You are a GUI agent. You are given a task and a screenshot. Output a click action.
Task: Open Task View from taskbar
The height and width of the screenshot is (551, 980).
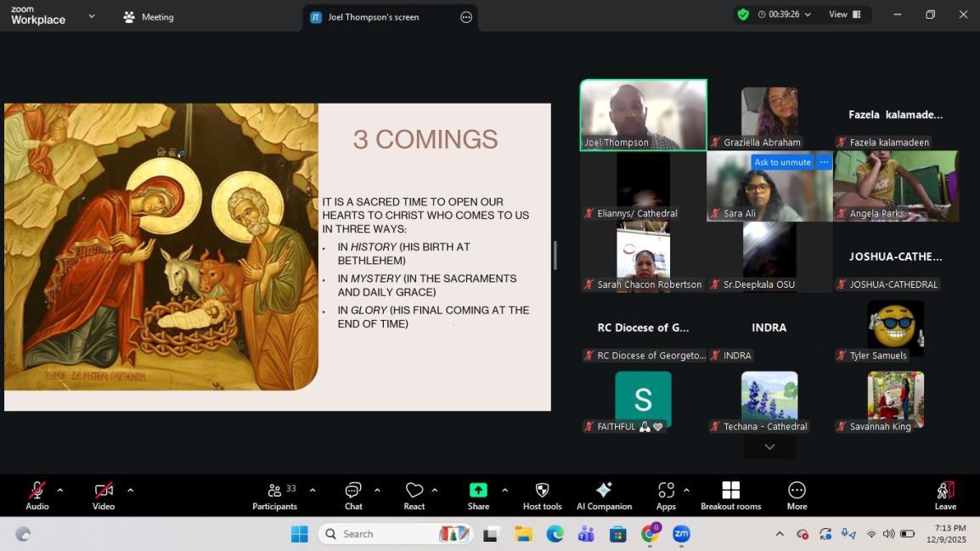[x=491, y=534]
